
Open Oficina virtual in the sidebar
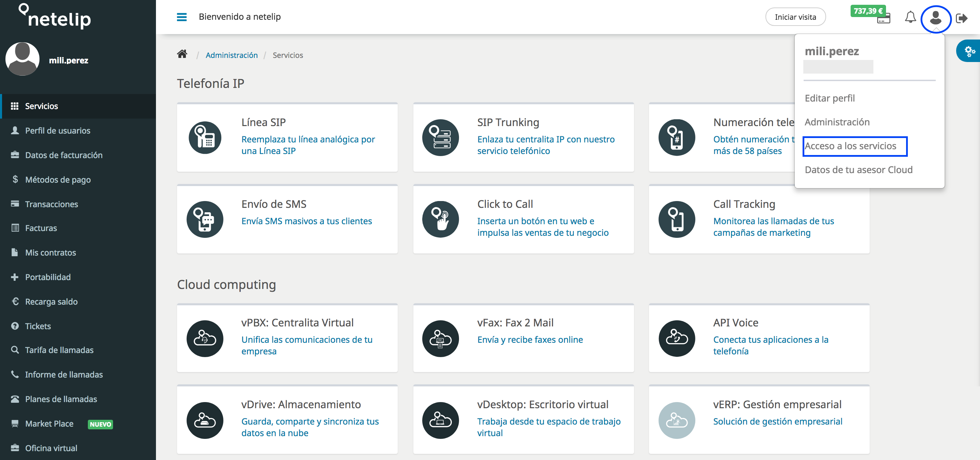click(78, 448)
